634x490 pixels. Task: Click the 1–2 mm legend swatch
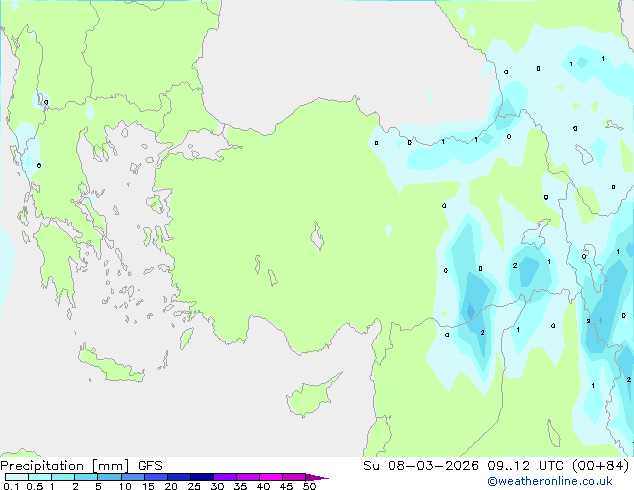[x=63, y=477]
